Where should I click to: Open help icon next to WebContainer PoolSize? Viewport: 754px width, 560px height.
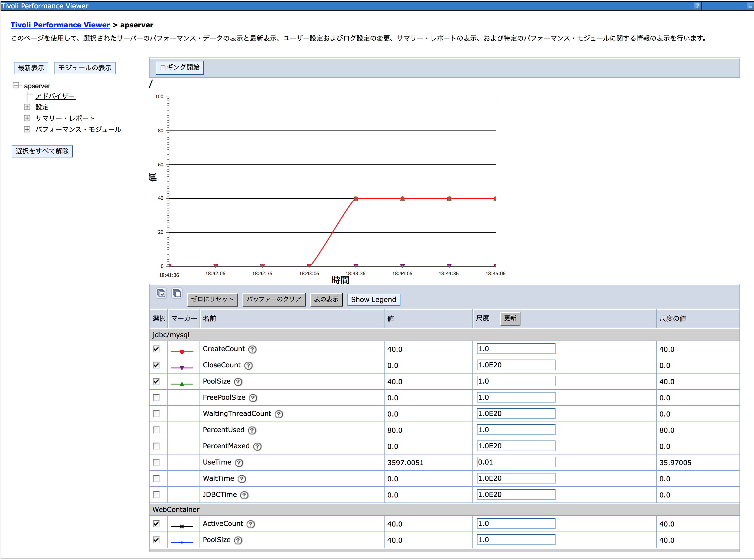[238, 541]
